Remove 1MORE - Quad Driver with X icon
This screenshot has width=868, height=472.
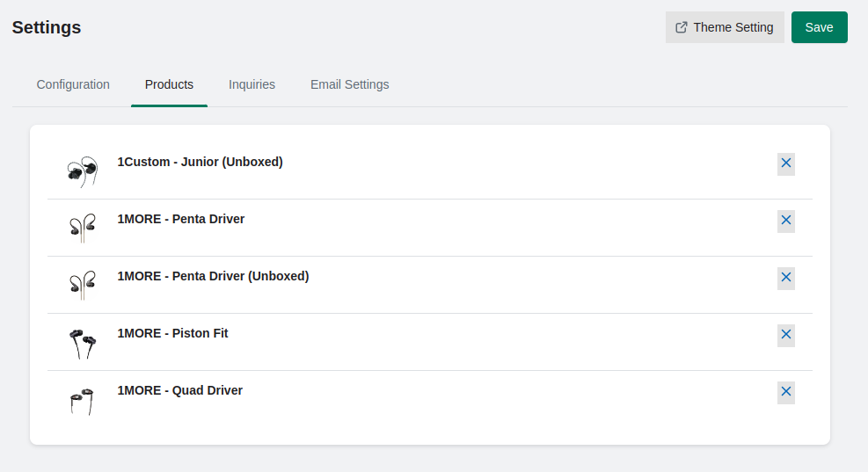pos(785,392)
